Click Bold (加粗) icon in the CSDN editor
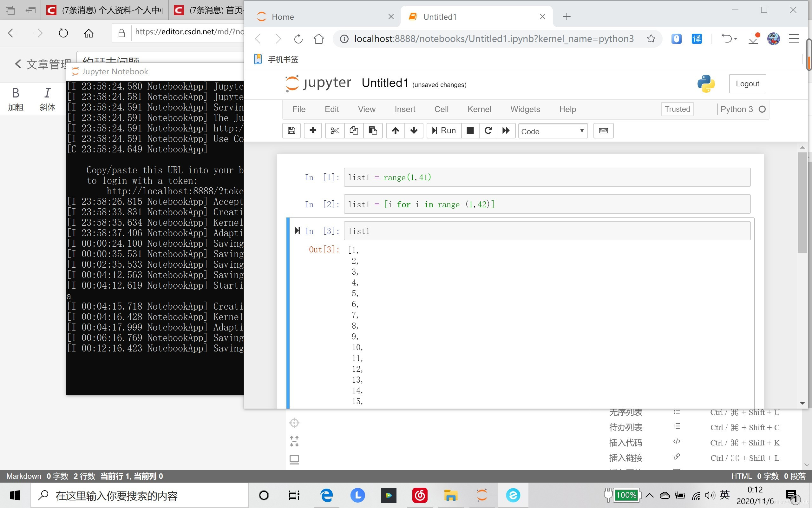Screen dimensions: 812x508 point(16,99)
